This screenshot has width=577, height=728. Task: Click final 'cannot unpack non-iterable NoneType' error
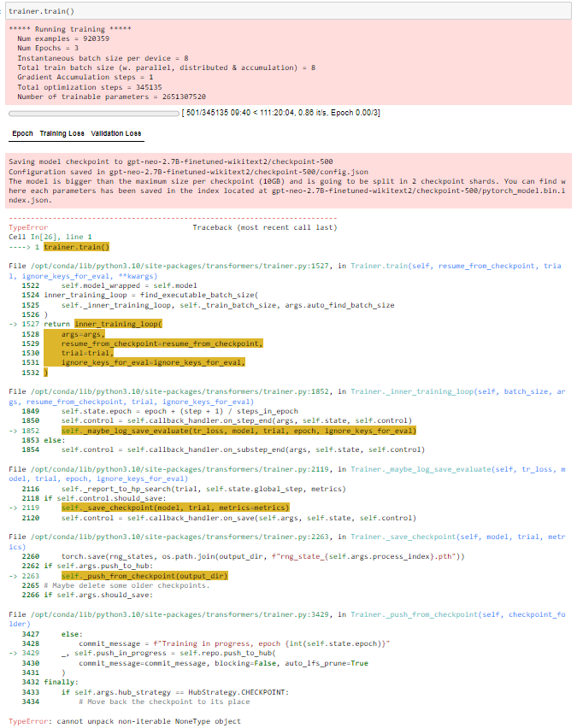pos(125,721)
